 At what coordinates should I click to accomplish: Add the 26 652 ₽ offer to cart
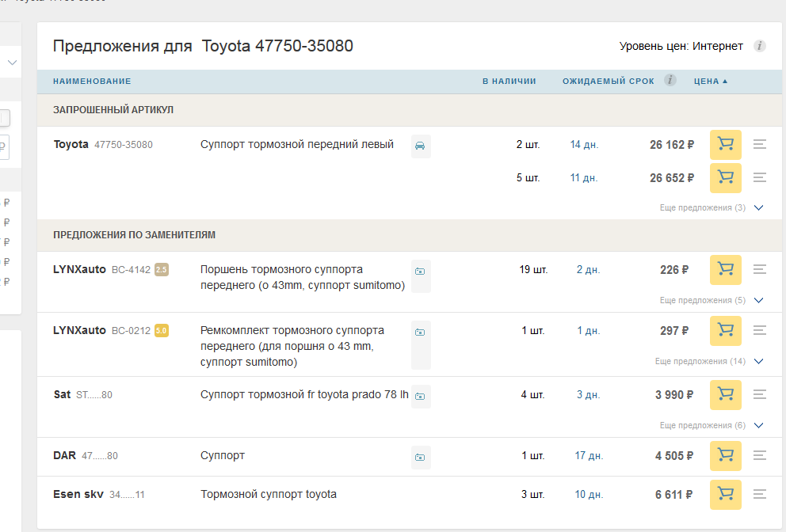pos(725,178)
